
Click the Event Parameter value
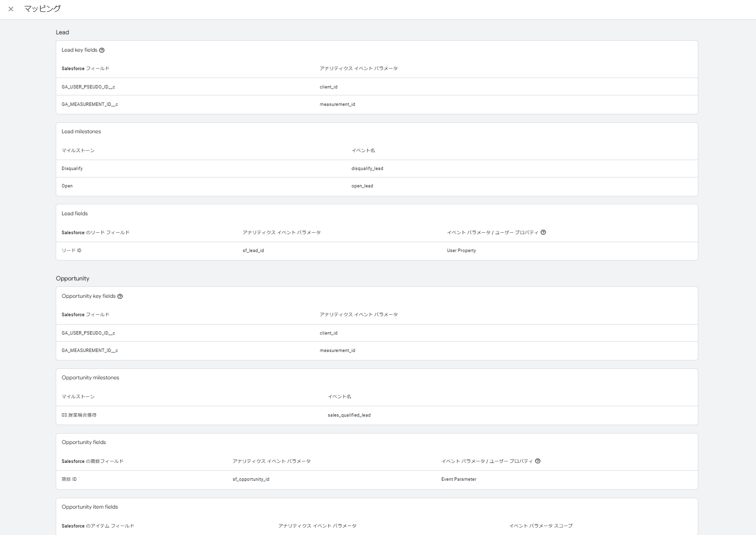(x=459, y=479)
